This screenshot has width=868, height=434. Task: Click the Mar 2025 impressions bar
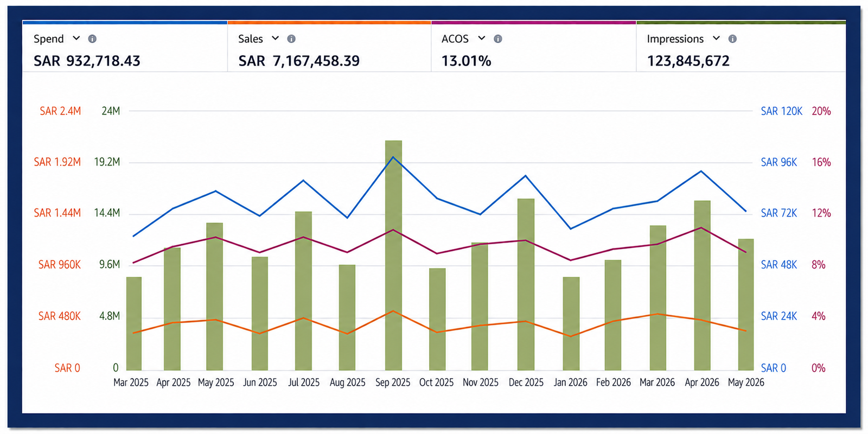(x=134, y=323)
